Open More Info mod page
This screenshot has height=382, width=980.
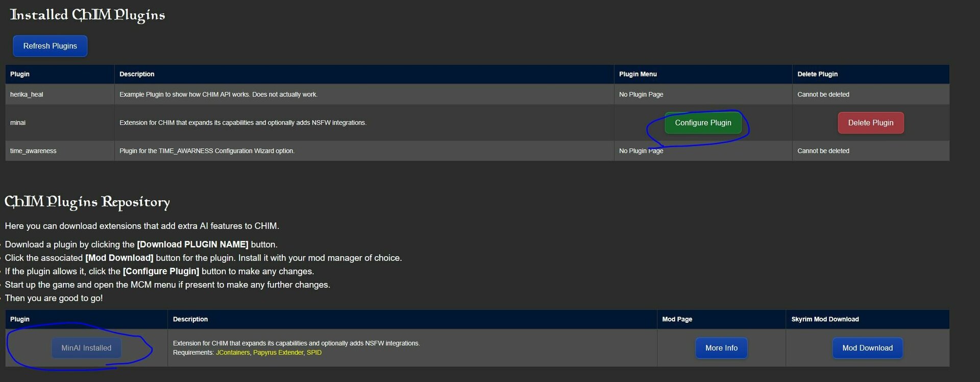tap(721, 348)
